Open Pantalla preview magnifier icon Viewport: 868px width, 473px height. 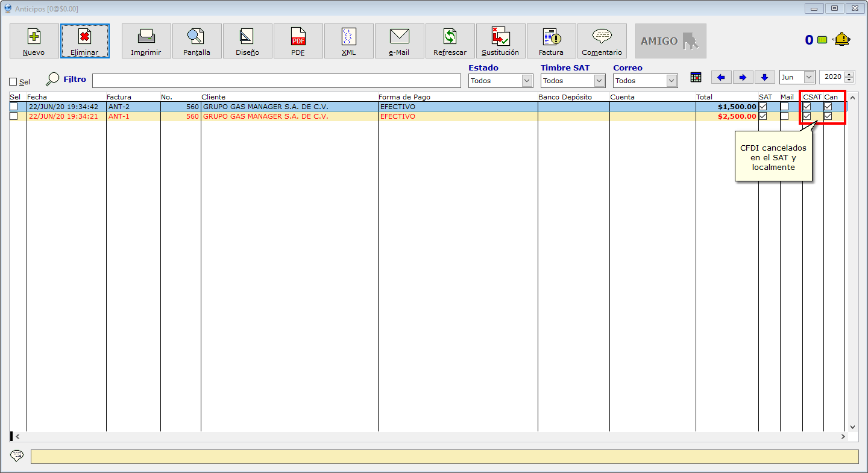tap(197, 37)
